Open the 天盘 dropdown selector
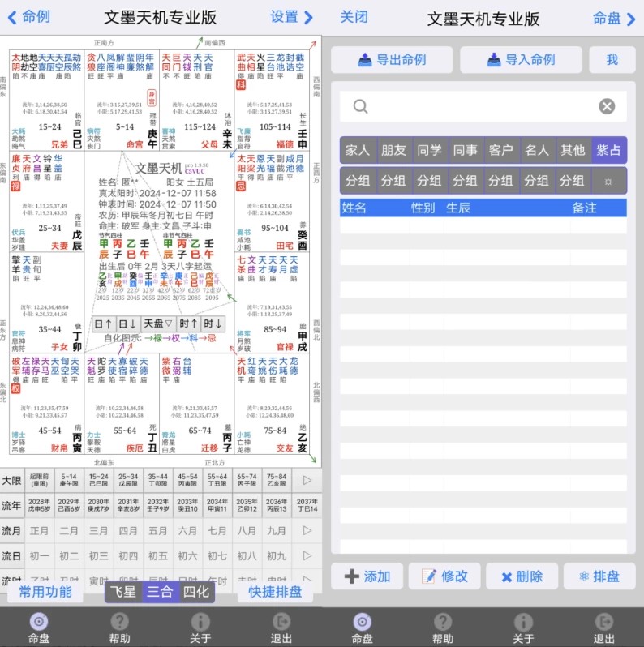Screen dimensions: 644x647 pyautogui.click(x=158, y=323)
